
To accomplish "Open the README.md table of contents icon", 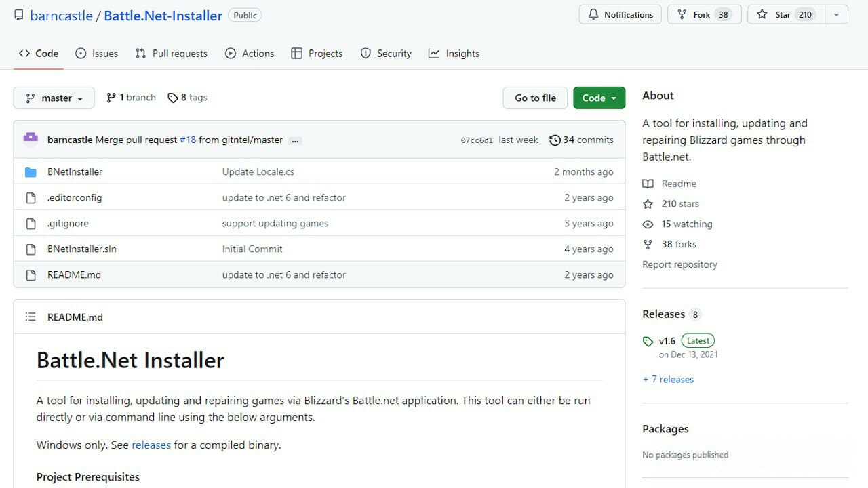I will tap(31, 317).
